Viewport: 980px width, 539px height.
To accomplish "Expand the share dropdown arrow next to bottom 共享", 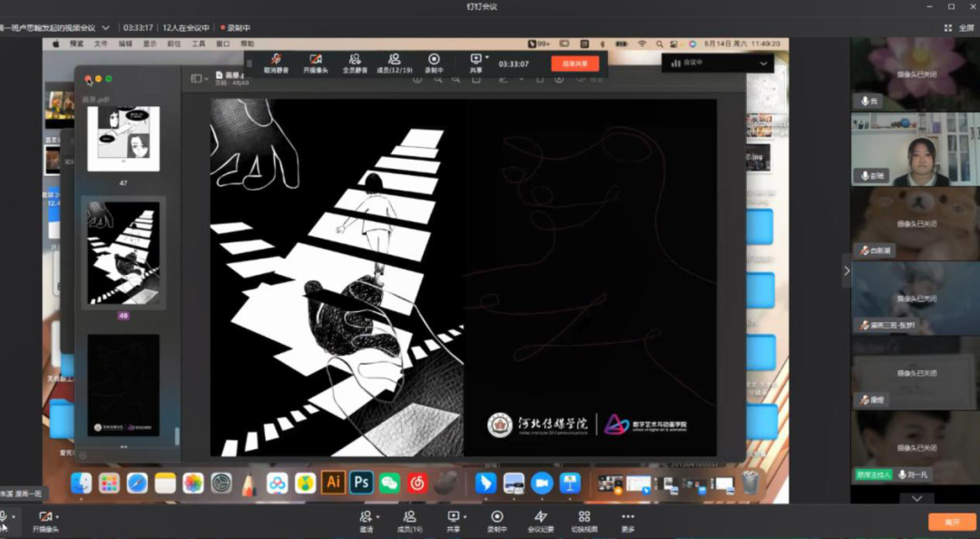I will pos(465,517).
